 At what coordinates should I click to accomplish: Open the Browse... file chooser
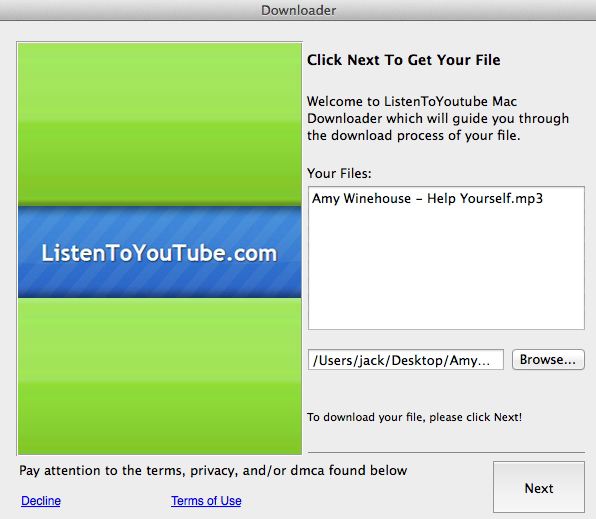[548, 360]
